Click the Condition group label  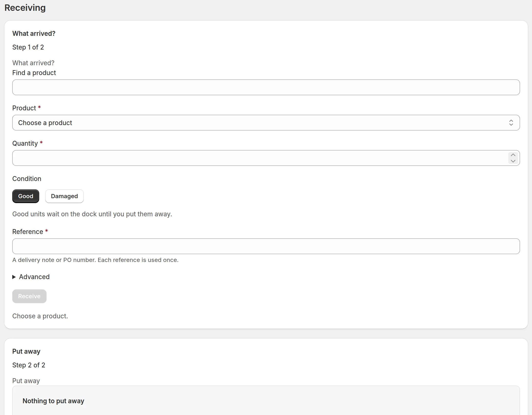click(27, 179)
